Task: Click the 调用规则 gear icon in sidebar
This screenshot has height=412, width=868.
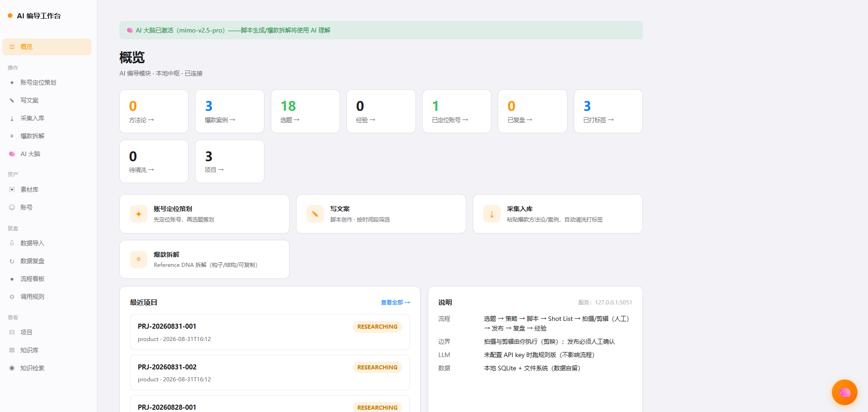Action: pyautogui.click(x=12, y=297)
